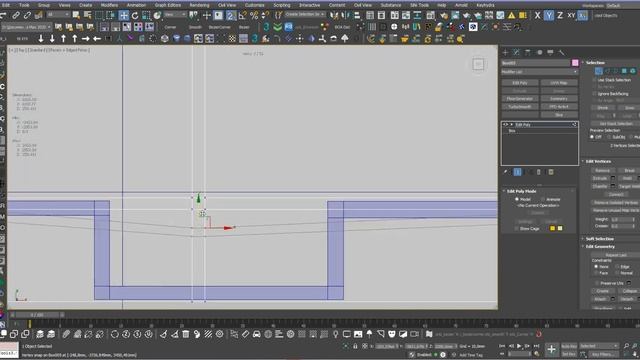
Task: Toggle Preserve UVs checkbox
Action: click(597, 283)
